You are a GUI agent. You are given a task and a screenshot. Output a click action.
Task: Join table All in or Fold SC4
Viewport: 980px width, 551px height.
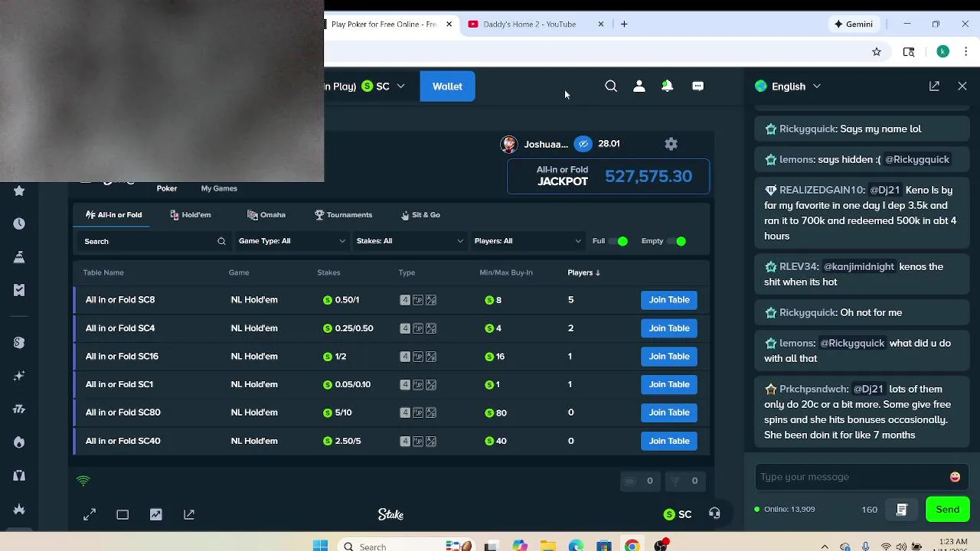point(669,328)
